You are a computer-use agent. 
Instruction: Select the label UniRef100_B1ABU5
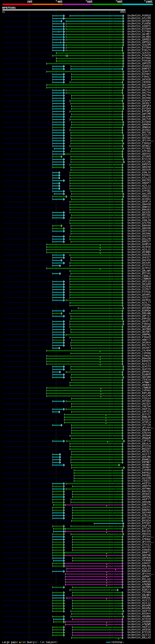pos(139,375)
